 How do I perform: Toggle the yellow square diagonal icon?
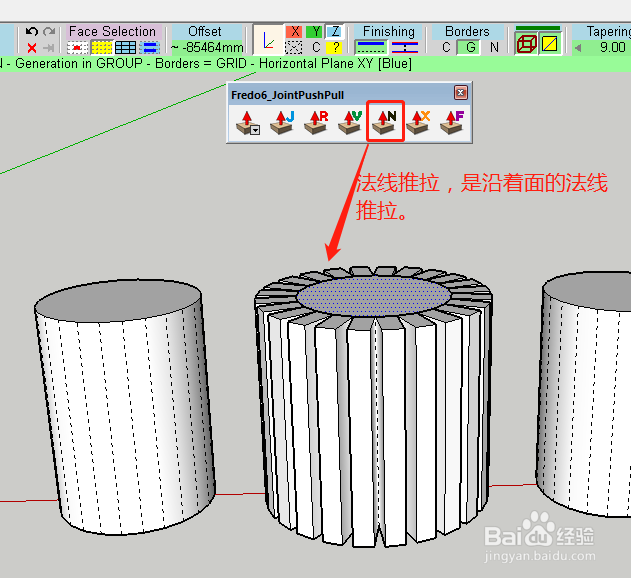tap(550, 44)
